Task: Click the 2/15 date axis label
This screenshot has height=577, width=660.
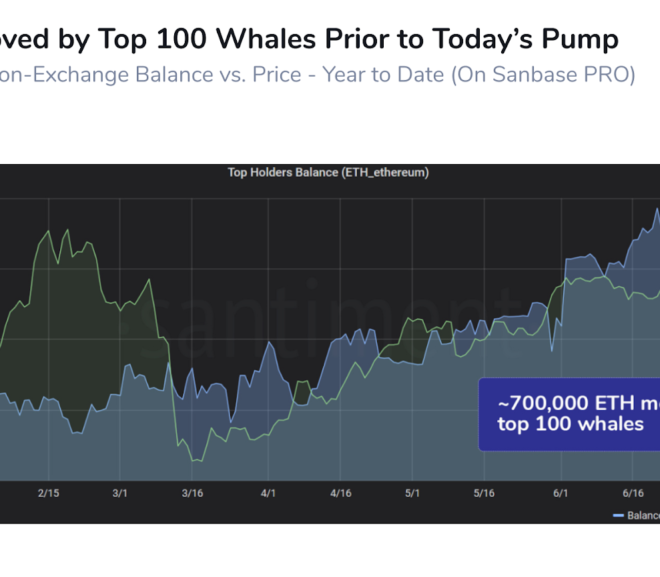Action: pos(48,493)
